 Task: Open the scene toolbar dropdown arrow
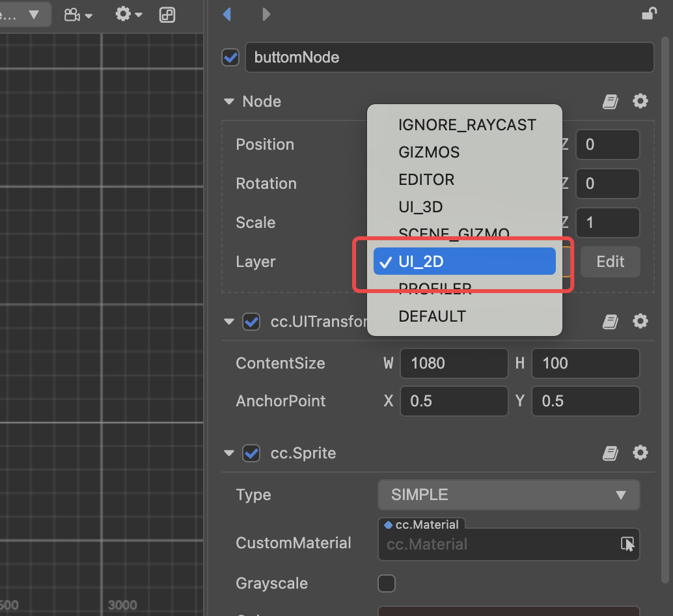(x=33, y=15)
